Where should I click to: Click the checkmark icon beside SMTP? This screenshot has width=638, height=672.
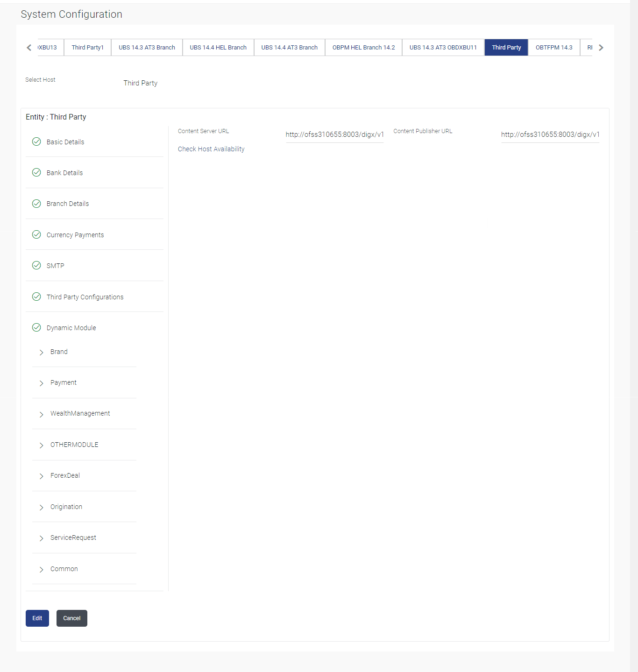(x=36, y=265)
